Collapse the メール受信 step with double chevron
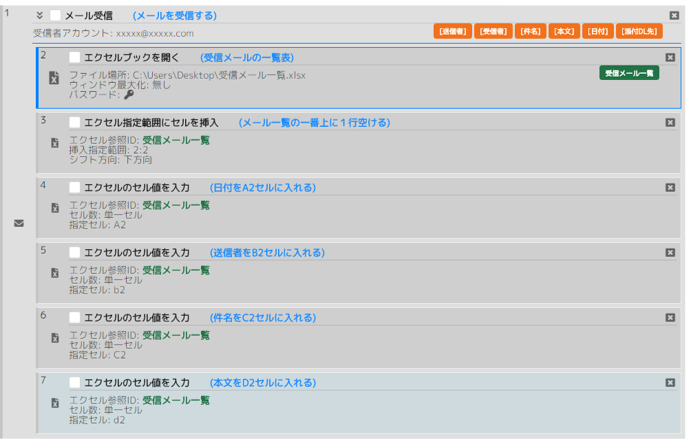Image resolution: width=691 pixels, height=439 pixels. pyautogui.click(x=40, y=15)
